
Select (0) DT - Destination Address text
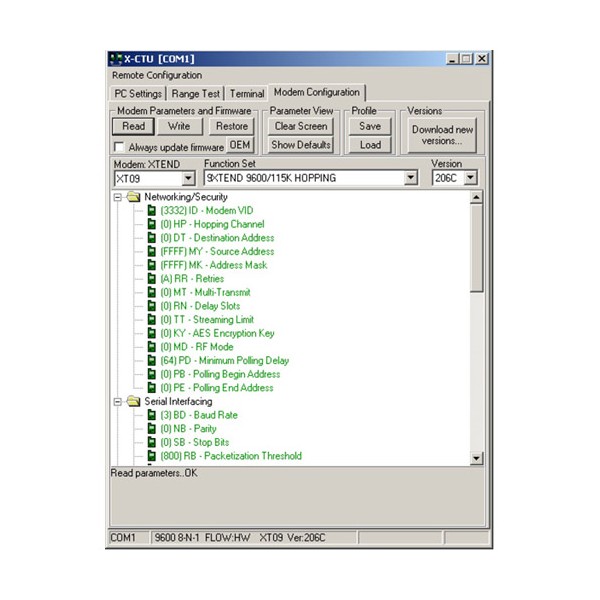(x=217, y=238)
